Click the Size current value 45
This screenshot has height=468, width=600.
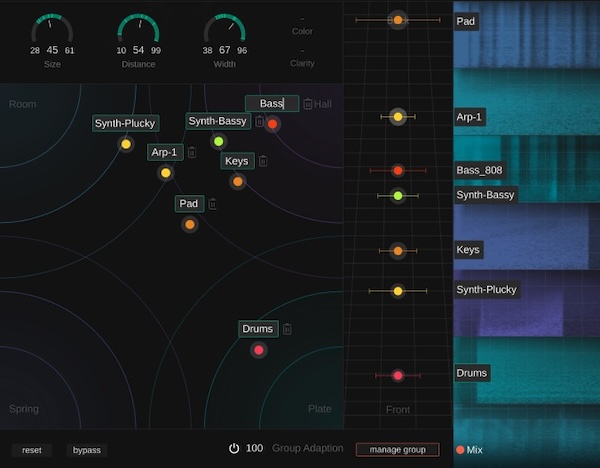point(52,50)
